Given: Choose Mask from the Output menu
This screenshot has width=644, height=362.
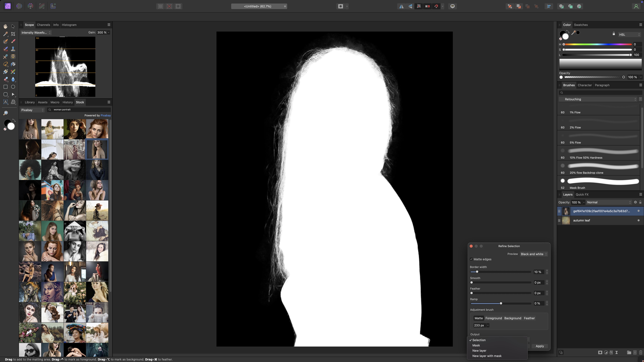Looking at the screenshot, I should coord(497,345).
